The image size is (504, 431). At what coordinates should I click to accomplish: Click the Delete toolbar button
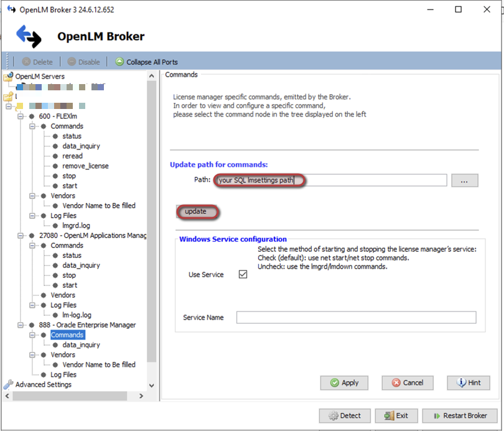(x=37, y=62)
